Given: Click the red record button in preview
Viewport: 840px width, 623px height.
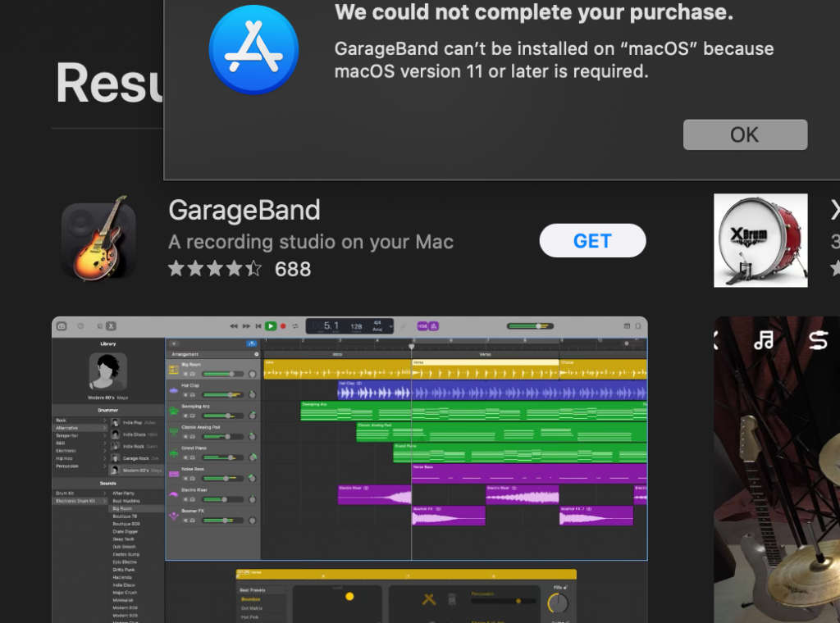Looking at the screenshot, I should click(x=283, y=326).
